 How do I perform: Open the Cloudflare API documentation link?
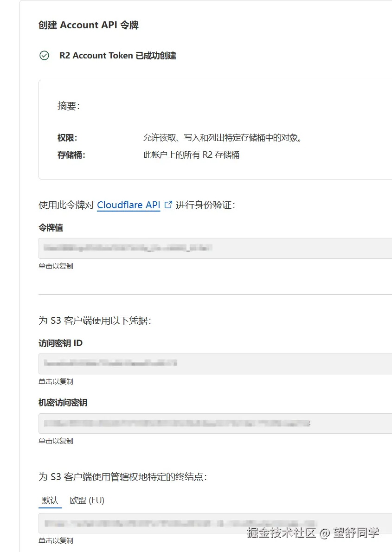click(x=129, y=205)
